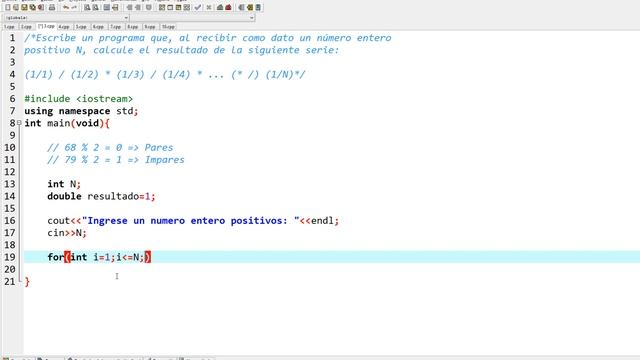Click line number 6 in the gutter

(13, 99)
